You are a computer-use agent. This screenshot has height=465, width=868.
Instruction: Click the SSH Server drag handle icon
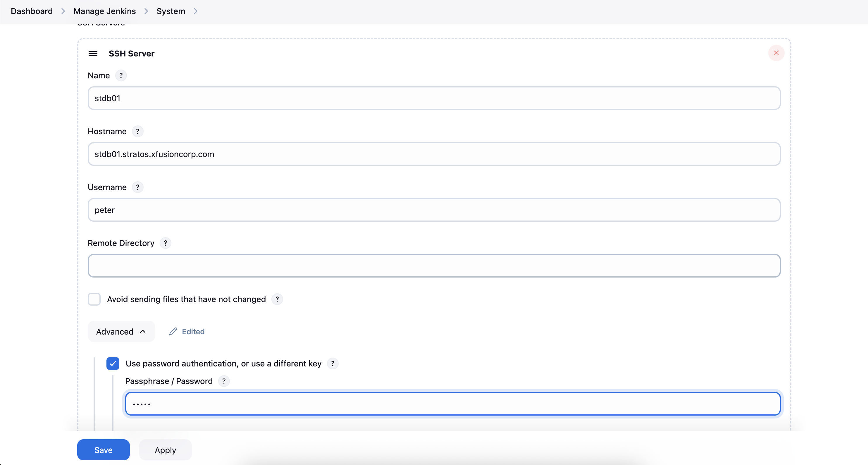coord(93,54)
